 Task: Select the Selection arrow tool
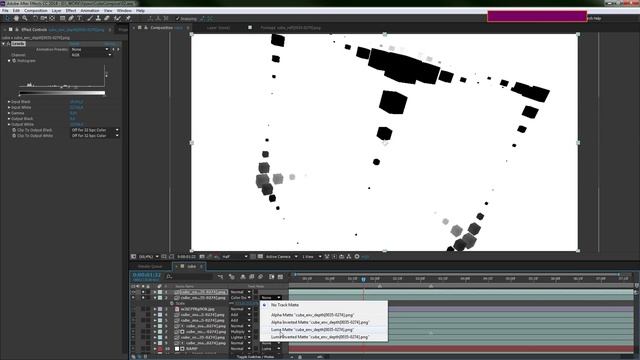tap(7, 18)
